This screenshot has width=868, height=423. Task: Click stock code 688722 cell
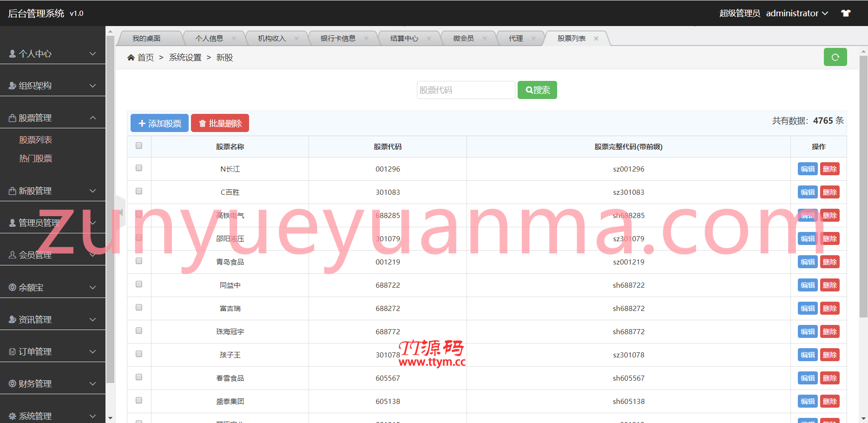pos(388,285)
